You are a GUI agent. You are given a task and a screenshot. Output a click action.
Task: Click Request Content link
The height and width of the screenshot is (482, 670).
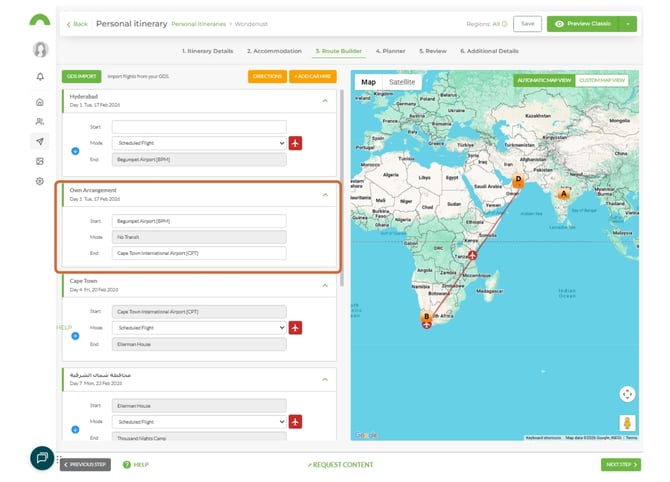pyautogui.click(x=340, y=464)
